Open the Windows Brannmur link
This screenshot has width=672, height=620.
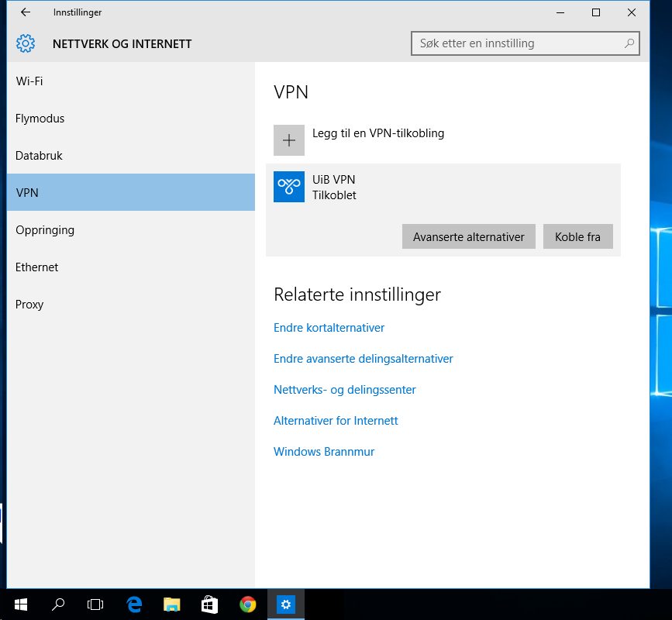(324, 452)
